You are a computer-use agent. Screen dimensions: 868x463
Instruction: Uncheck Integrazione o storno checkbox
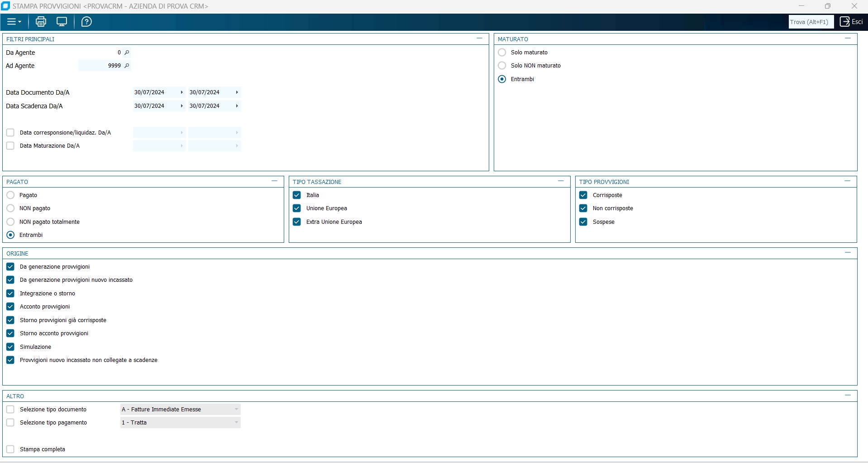[x=10, y=294]
